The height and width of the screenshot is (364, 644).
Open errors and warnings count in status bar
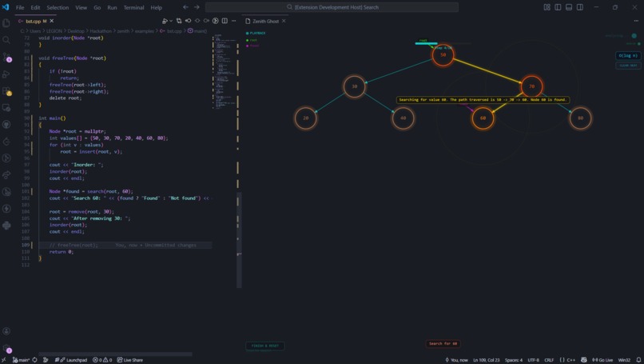[x=102, y=360]
